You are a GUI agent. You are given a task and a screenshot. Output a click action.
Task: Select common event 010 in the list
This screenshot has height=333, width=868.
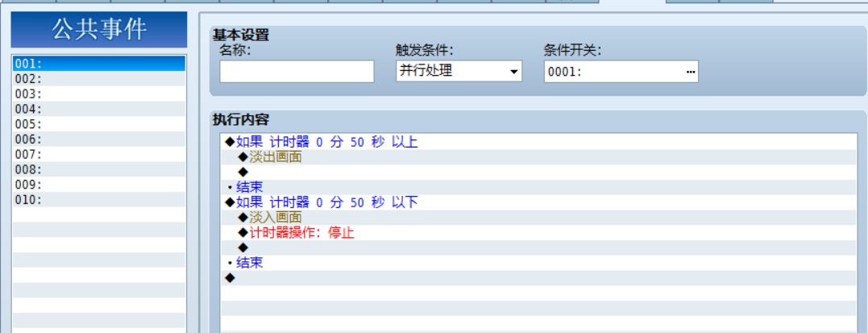click(x=99, y=199)
